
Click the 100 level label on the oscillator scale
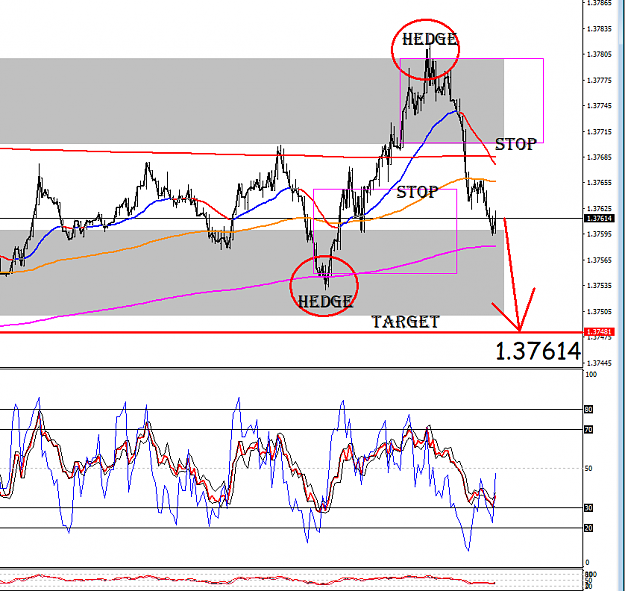(x=591, y=375)
